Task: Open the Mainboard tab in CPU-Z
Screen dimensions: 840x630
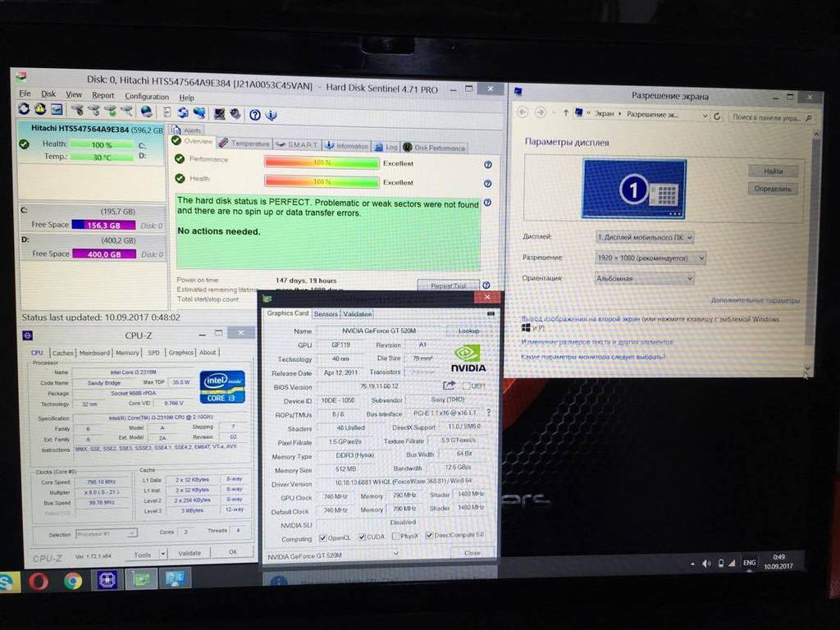Action: coord(94,353)
